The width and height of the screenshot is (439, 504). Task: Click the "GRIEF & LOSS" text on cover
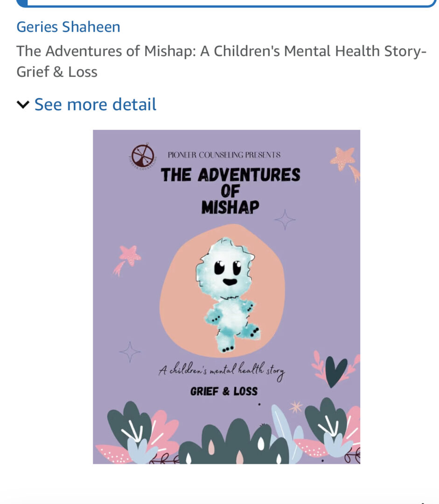click(224, 391)
